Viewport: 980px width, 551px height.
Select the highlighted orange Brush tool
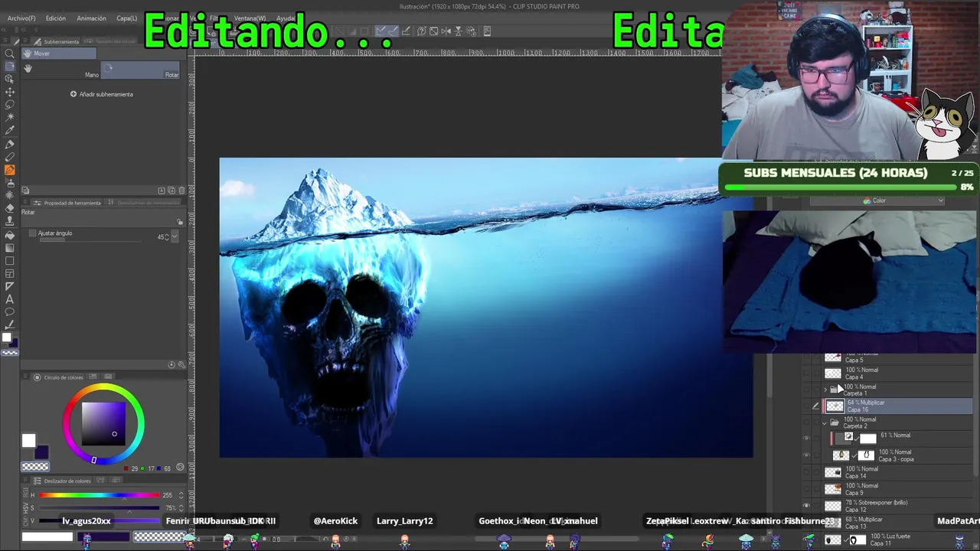[x=10, y=170]
